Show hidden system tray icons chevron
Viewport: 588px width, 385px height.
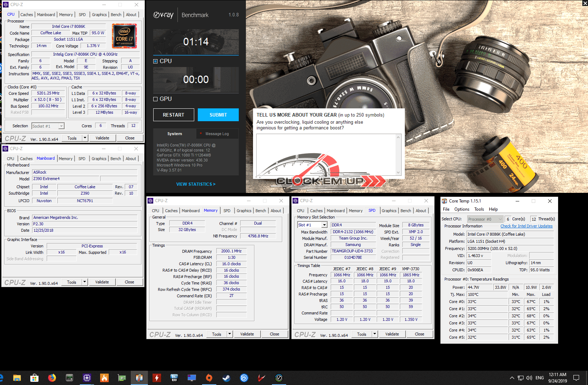pyautogui.click(x=512, y=378)
